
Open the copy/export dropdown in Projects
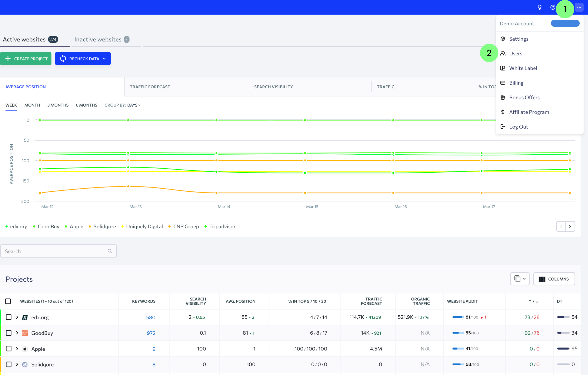[520, 279]
